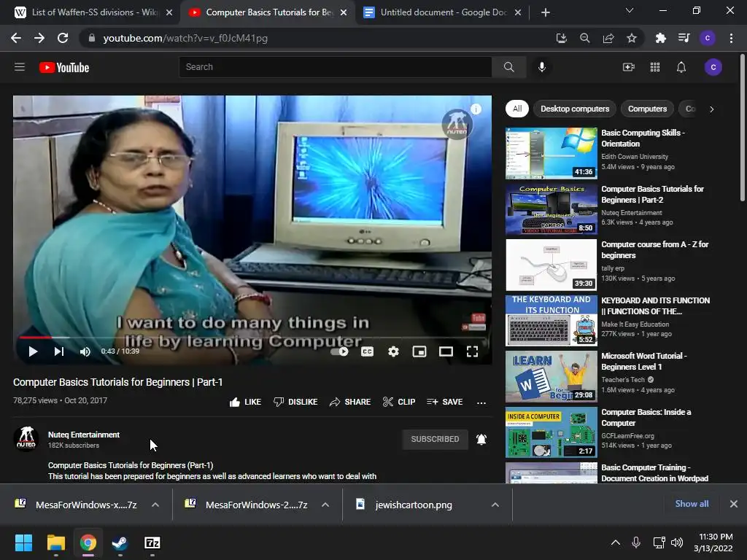Toggle channel notification bell for Nuteq

point(481,439)
